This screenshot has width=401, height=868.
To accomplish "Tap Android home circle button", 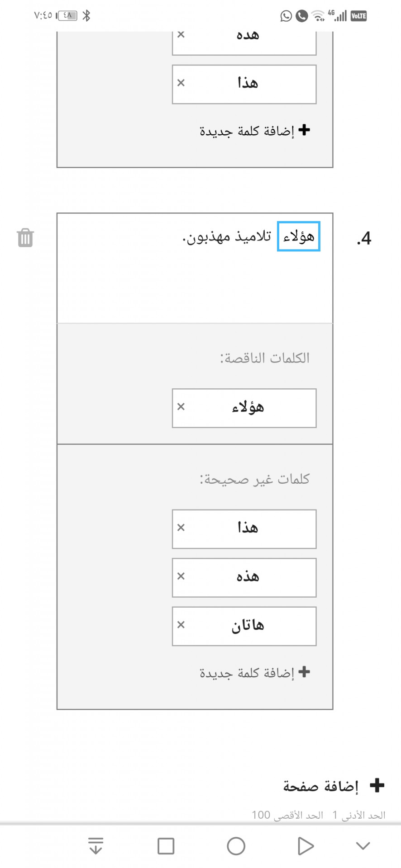I will pos(236,846).
